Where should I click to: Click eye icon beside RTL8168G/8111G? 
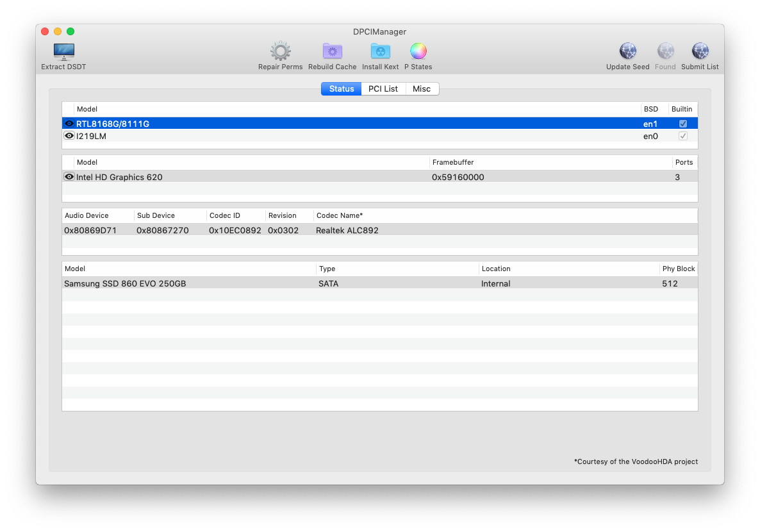(x=69, y=124)
